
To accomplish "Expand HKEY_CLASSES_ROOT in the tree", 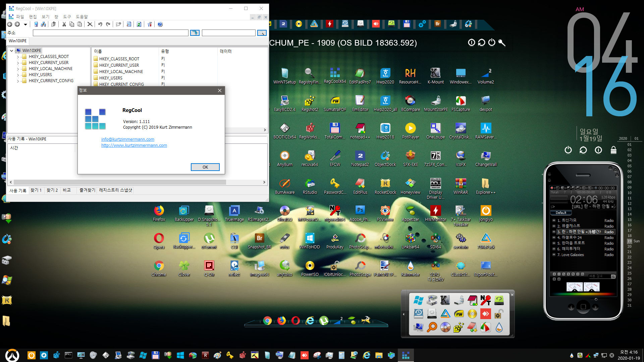I will [18, 57].
